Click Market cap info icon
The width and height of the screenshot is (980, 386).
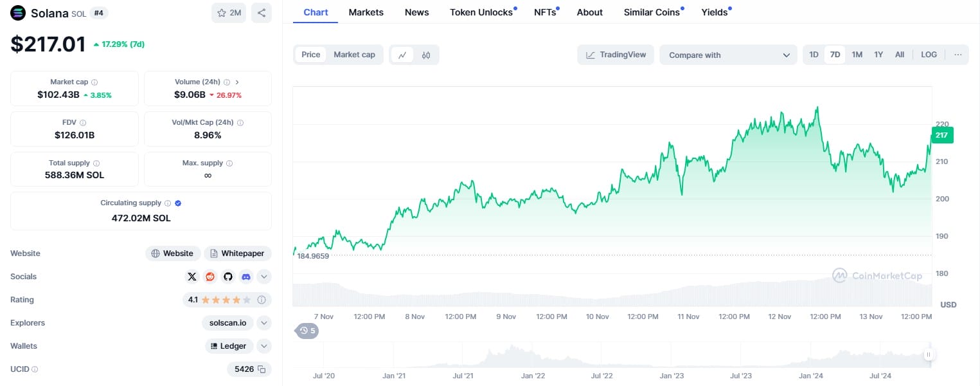(x=94, y=82)
